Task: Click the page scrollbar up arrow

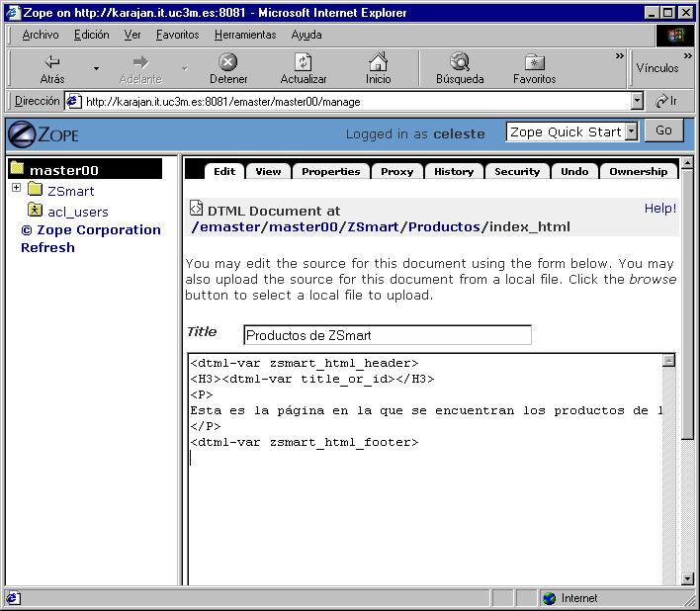Action: (x=687, y=163)
